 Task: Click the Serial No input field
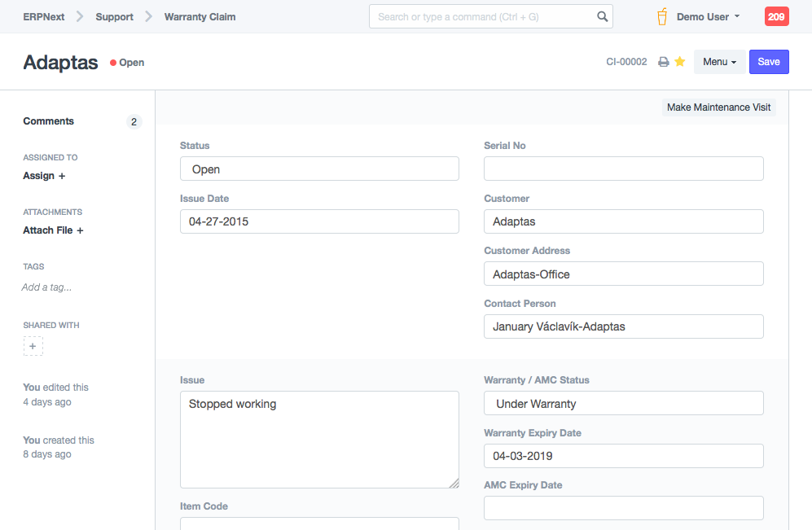[623, 169]
